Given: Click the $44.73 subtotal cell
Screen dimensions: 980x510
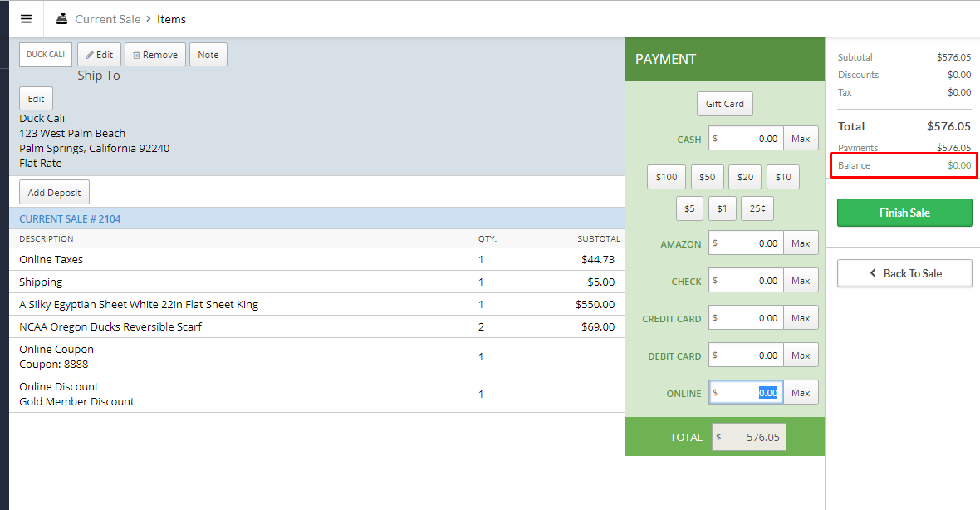Looking at the screenshot, I should click(598, 259).
